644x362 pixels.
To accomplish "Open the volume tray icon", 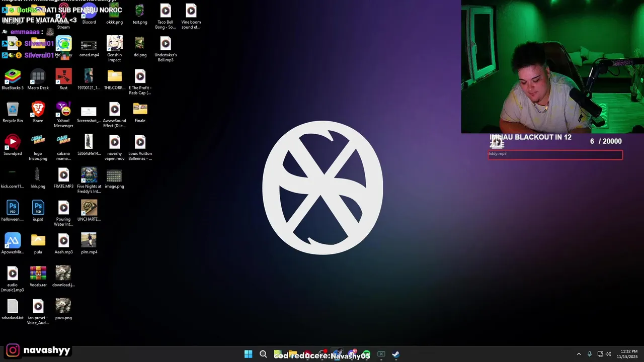I will click(609, 354).
